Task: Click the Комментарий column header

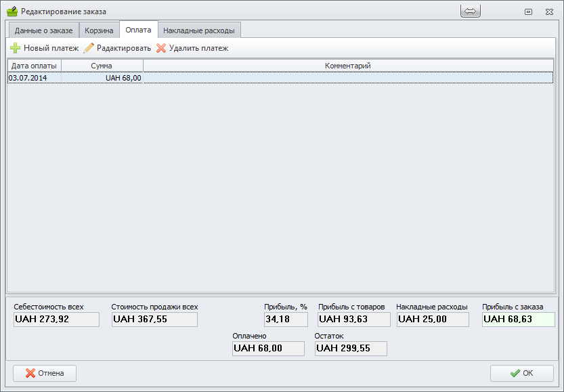Action: pyautogui.click(x=348, y=66)
